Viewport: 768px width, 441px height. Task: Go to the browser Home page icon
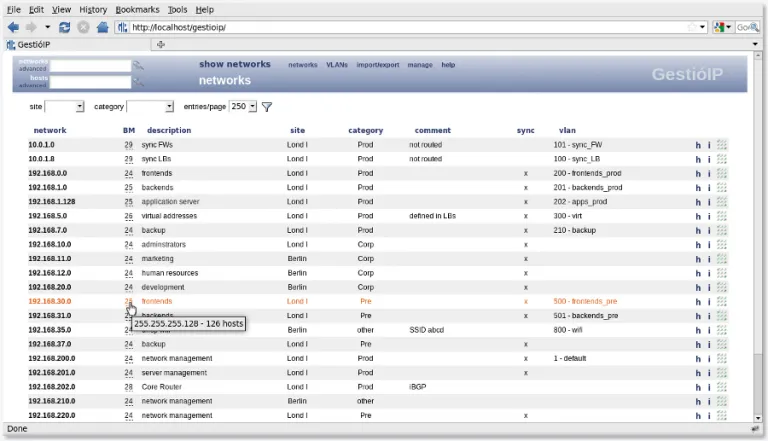[x=102, y=27]
